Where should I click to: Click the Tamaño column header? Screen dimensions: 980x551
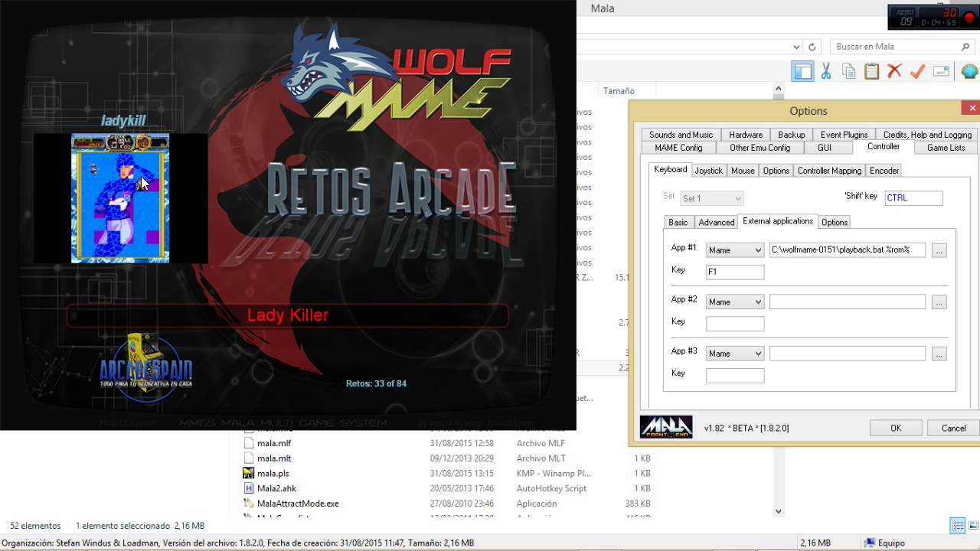pyautogui.click(x=619, y=91)
